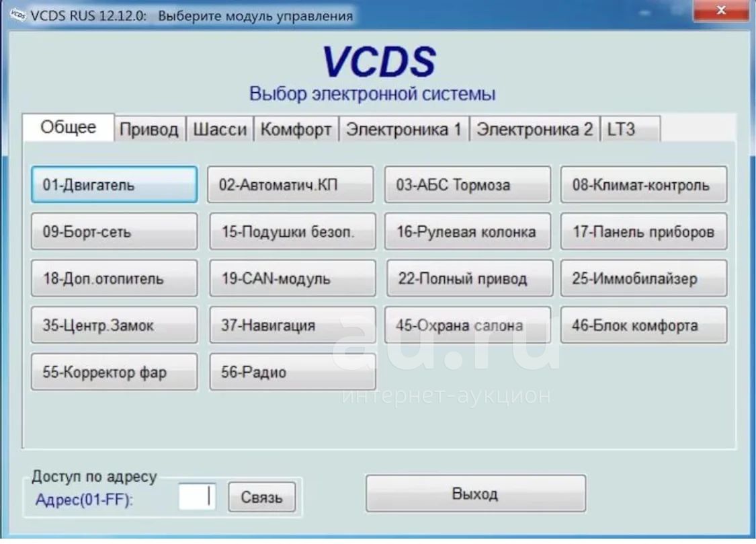
Task: Select the 03-АБС Тормоза module
Action: 467,185
